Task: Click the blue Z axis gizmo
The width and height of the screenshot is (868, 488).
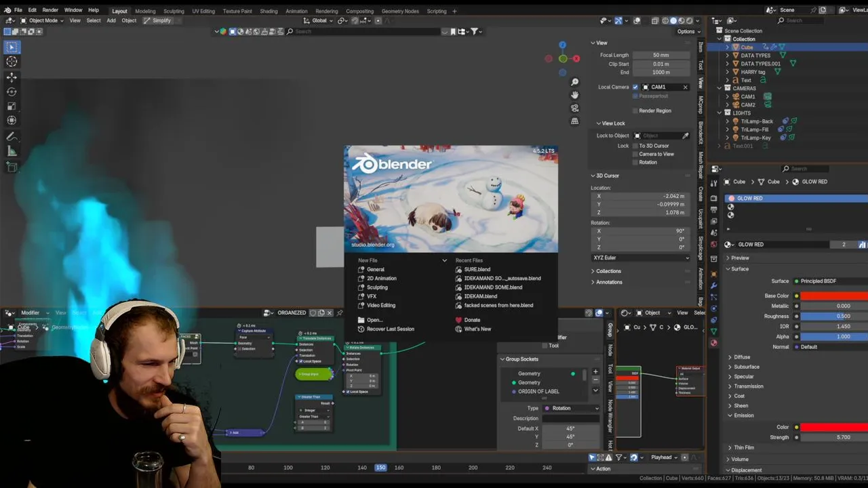Action: pos(562,45)
